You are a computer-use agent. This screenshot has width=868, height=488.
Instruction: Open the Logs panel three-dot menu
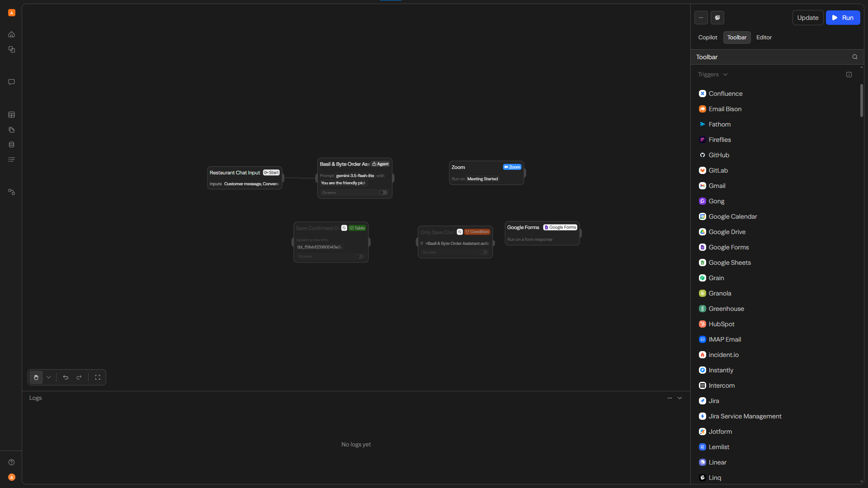pyautogui.click(x=670, y=398)
